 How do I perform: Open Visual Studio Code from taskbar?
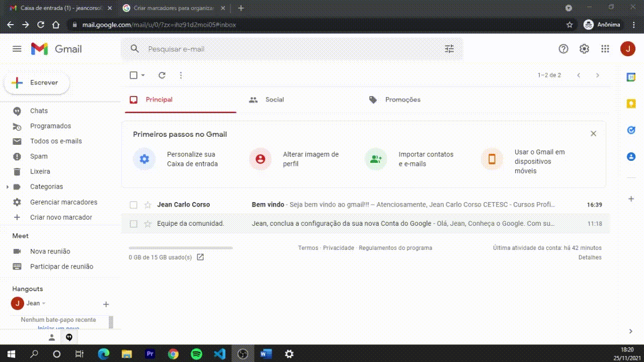pos(219,354)
